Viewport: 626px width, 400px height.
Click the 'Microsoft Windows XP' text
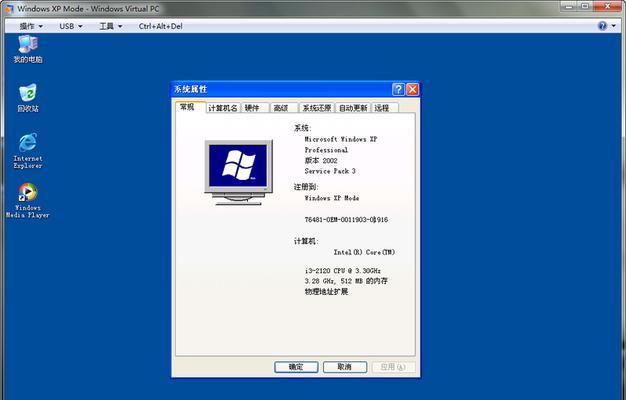pos(341,139)
